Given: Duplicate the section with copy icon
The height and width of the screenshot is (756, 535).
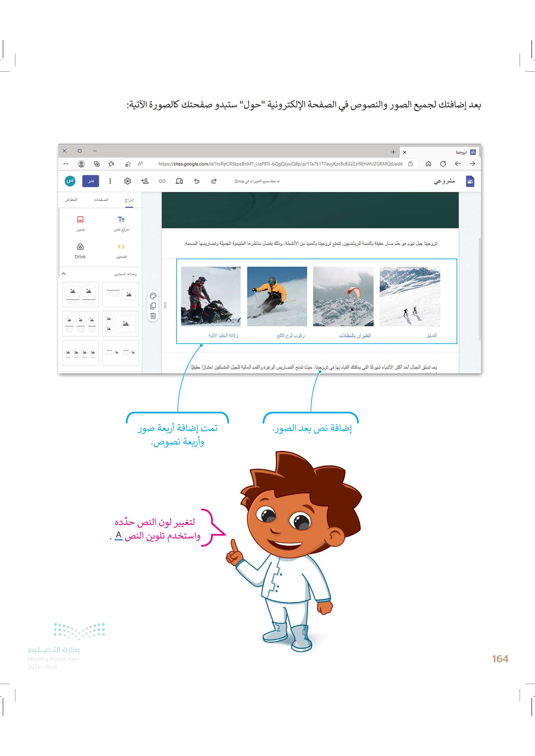Looking at the screenshot, I should tap(153, 306).
